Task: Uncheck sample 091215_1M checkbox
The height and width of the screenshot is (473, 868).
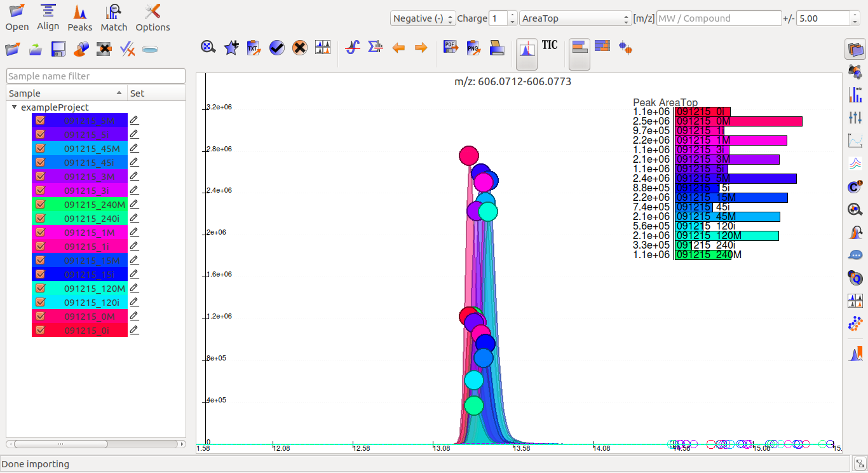Action: pyautogui.click(x=40, y=232)
